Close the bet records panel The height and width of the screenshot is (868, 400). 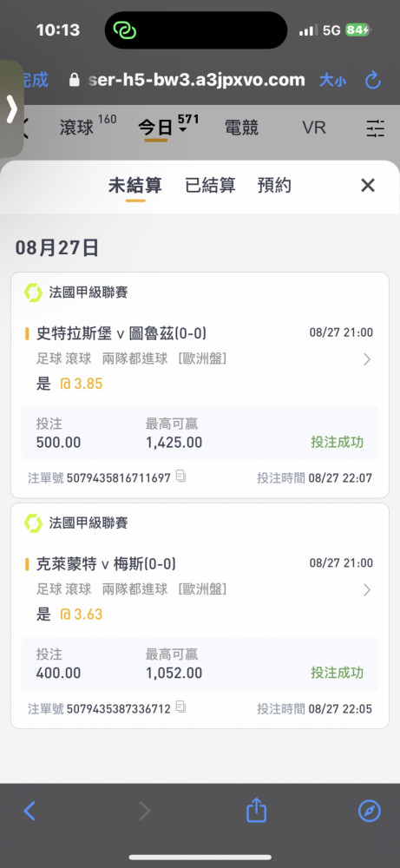coord(368,186)
